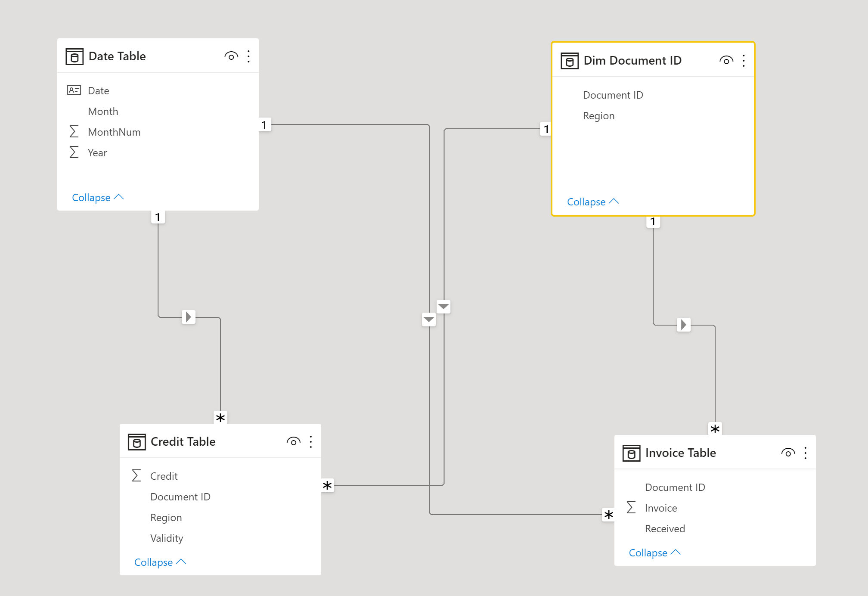The height and width of the screenshot is (596, 868).
Task: Toggle visibility of Dim Document ID table
Action: coord(726,61)
